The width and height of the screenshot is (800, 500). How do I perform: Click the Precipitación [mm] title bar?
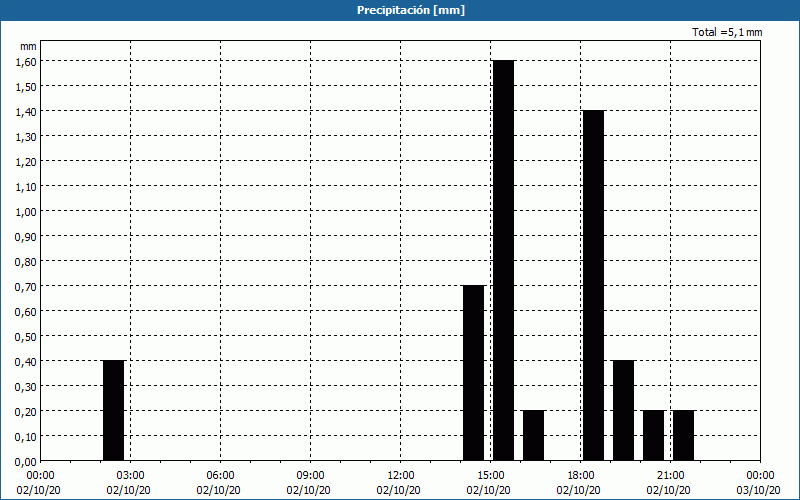click(x=400, y=10)
